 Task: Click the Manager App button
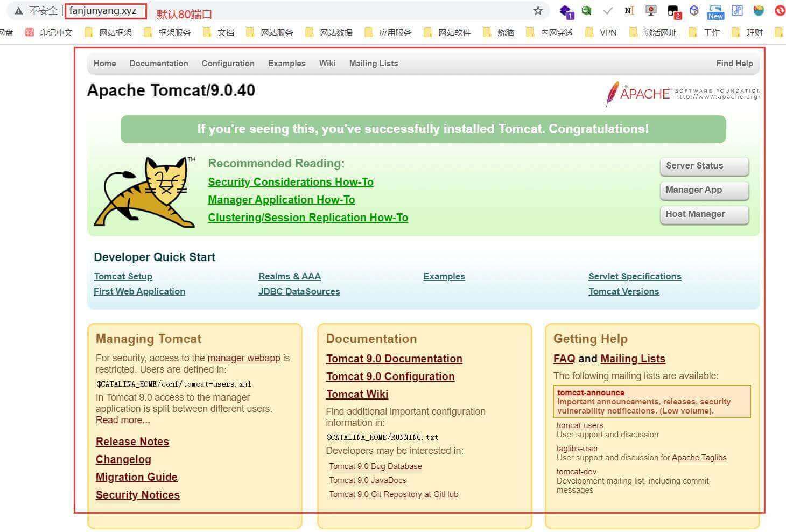(x=705, y=190)
